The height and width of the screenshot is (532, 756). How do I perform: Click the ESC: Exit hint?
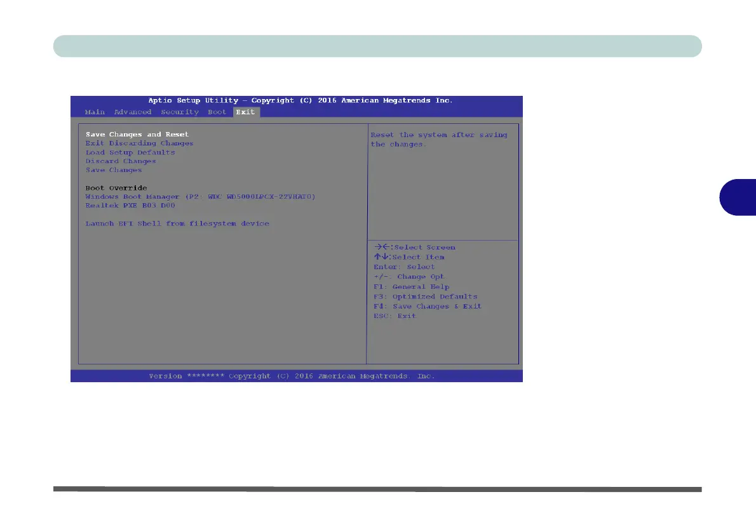395,316
